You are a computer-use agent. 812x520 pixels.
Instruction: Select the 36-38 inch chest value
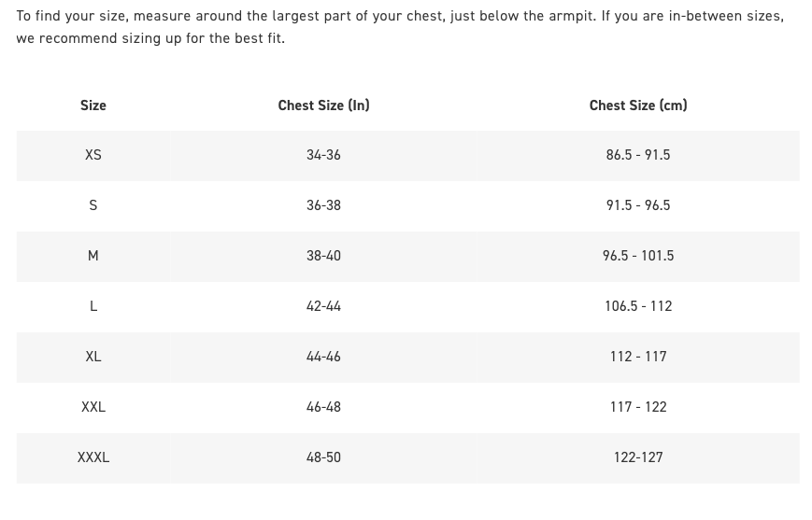coord(323,205)
